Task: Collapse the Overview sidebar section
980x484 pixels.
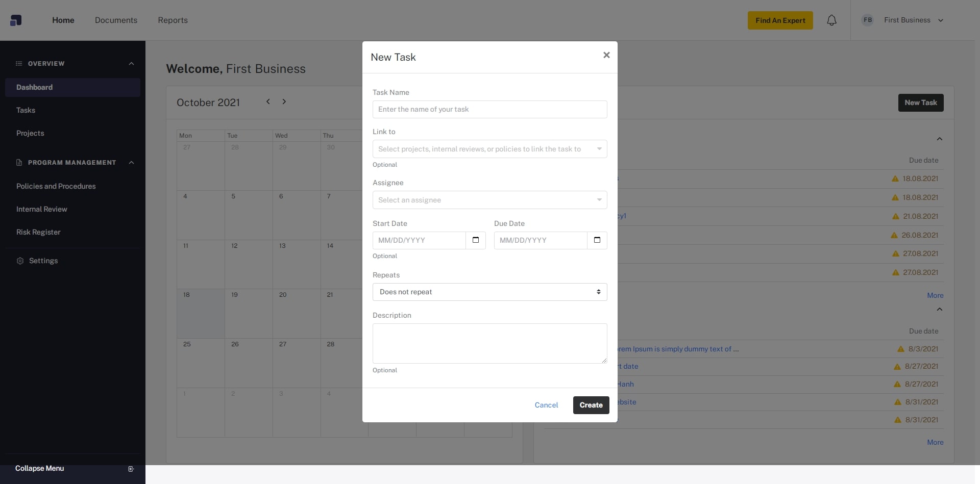Action: pos(131,64)
